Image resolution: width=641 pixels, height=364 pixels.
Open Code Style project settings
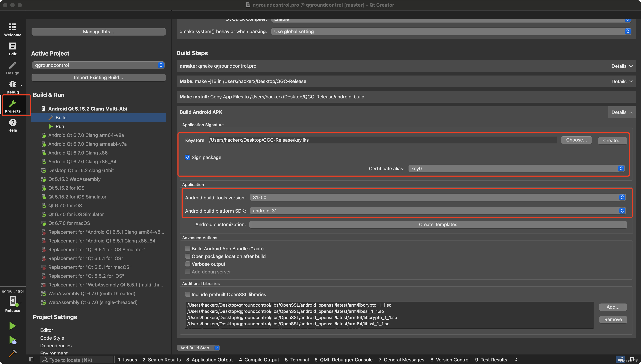[52, 338]
